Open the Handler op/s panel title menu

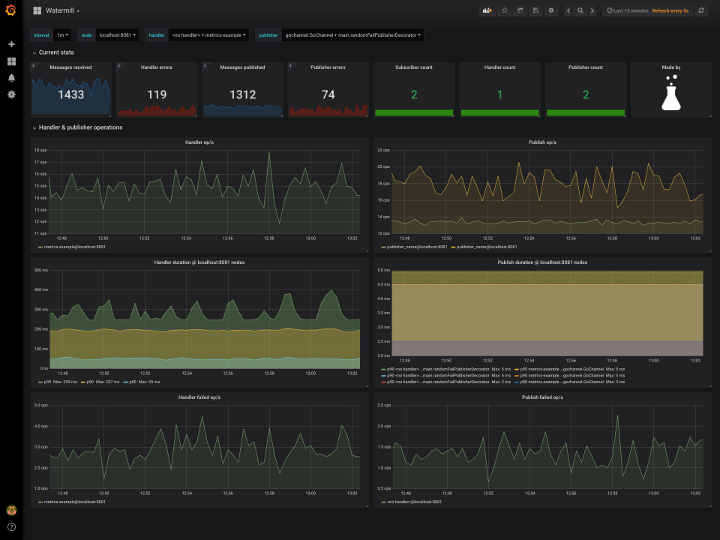201,142
